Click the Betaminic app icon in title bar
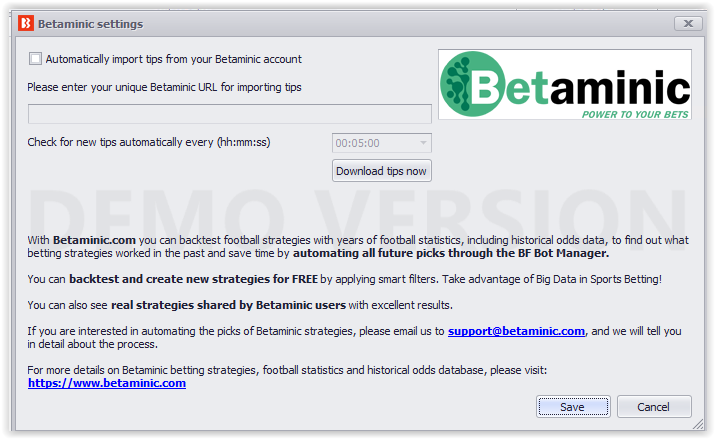The image size is (715, 439). point(26,23)
